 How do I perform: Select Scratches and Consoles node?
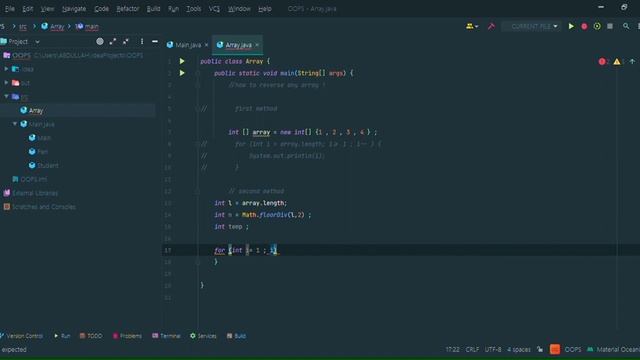(44, 207)
